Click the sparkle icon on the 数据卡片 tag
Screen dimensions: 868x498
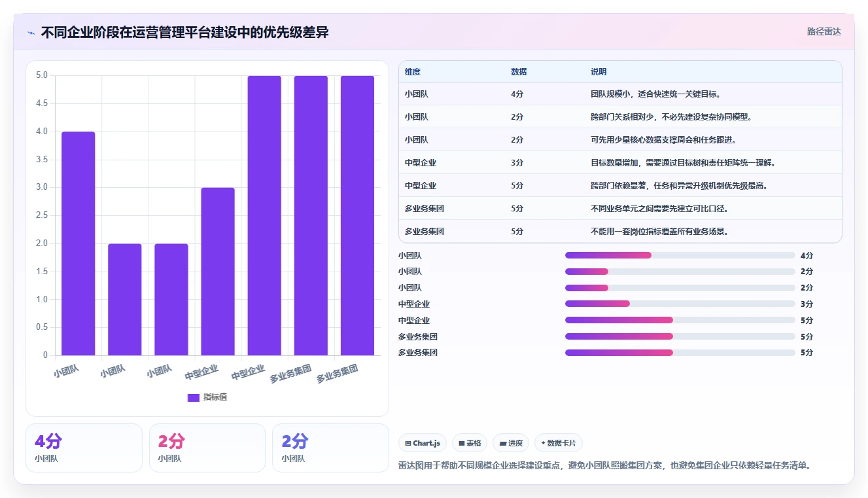click(x=543, y=443)
